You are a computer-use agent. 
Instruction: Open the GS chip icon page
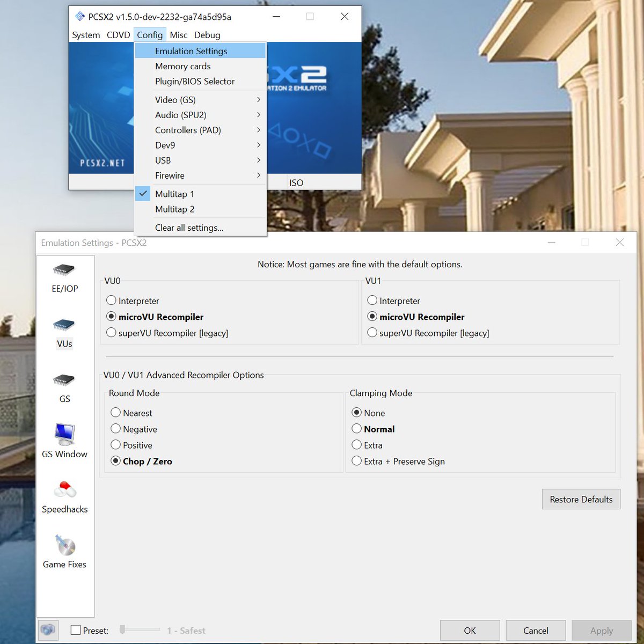click(64, 380)
